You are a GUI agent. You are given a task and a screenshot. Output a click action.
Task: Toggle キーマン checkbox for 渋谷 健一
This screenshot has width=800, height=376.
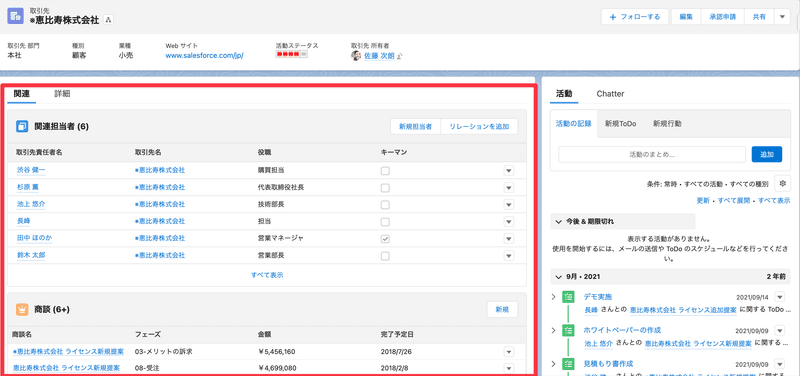click(x=385, y=171)
